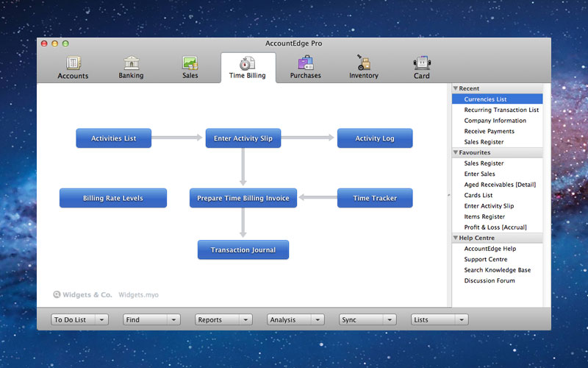Viewport: 588px width, 368px height.
Task: Open Receive Payments in Recent
Action: (498, 131)
